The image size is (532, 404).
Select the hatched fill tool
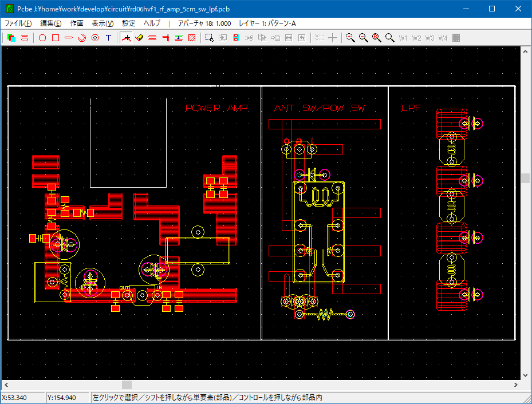(x=192, y=38)
